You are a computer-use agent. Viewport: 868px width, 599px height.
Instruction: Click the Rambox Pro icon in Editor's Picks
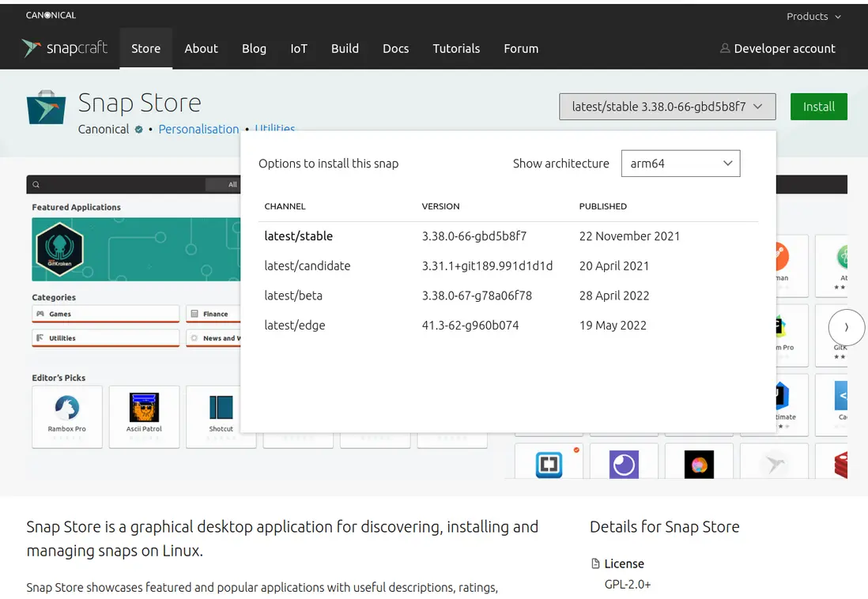(x=67, y=408)
